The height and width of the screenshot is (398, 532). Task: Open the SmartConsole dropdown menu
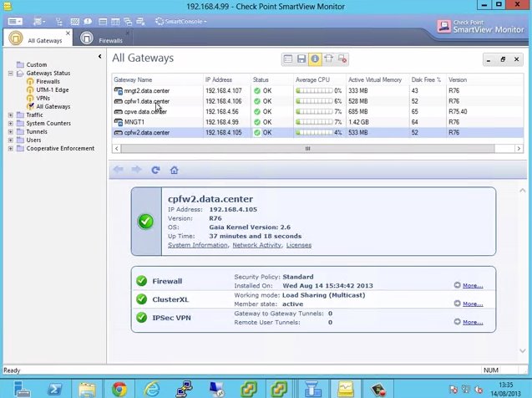(x=181, y=22)
